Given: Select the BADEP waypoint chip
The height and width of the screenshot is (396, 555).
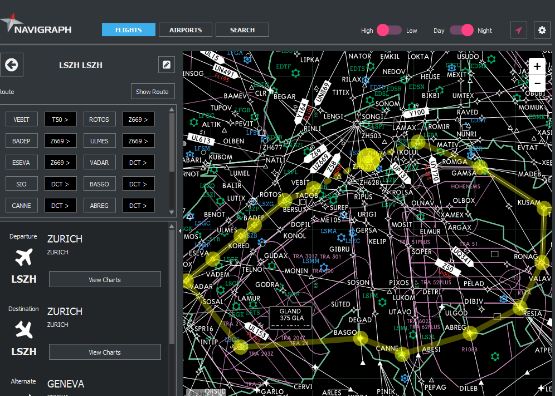Looking at the screenshot, I should coord(21,141).
